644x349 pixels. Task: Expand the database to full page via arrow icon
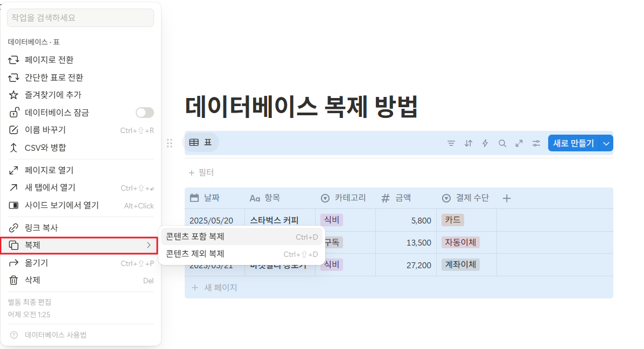519,143
